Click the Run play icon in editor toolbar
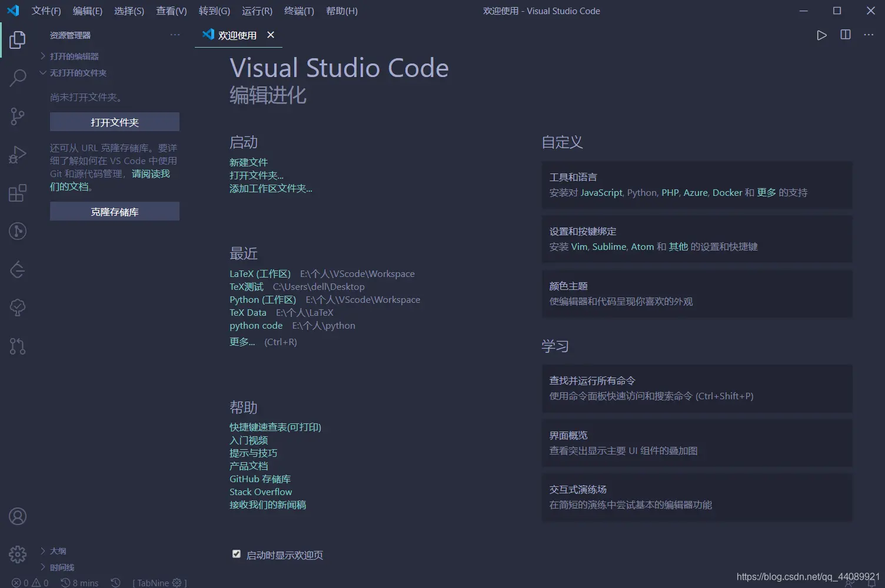Viewport: 885px width, 588px height. (822, 35)
